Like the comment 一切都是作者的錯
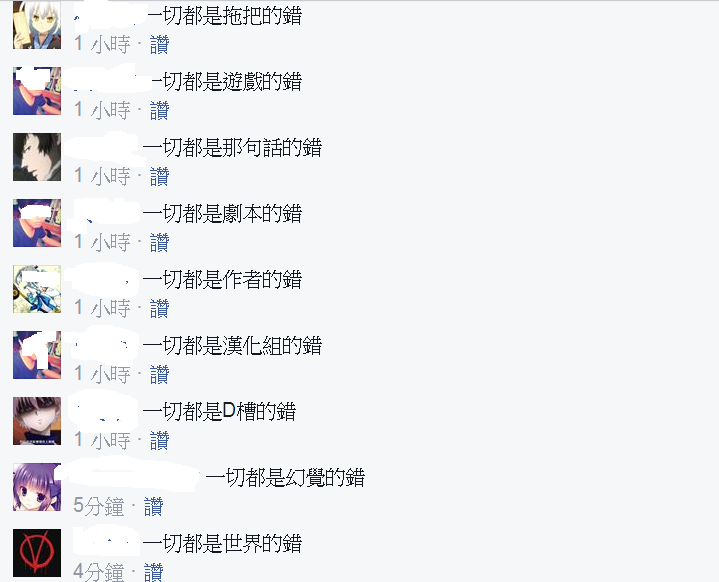 (x=160, y=309)
